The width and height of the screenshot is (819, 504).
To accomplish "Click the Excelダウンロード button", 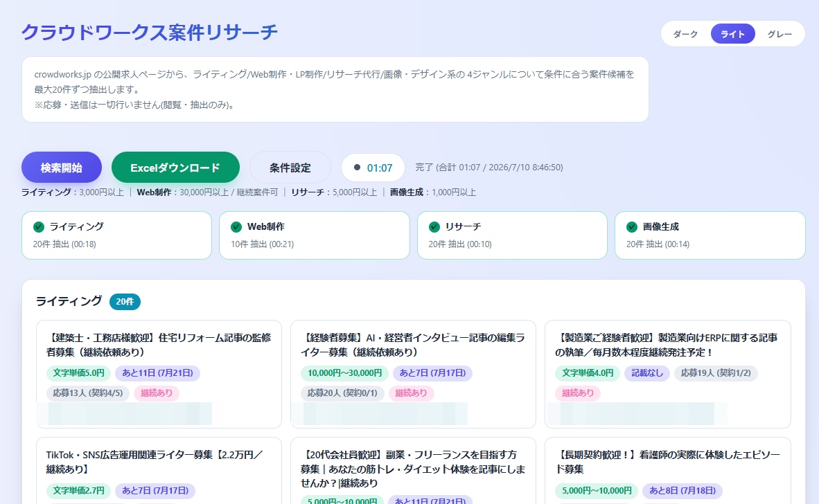I will point(175,168).
